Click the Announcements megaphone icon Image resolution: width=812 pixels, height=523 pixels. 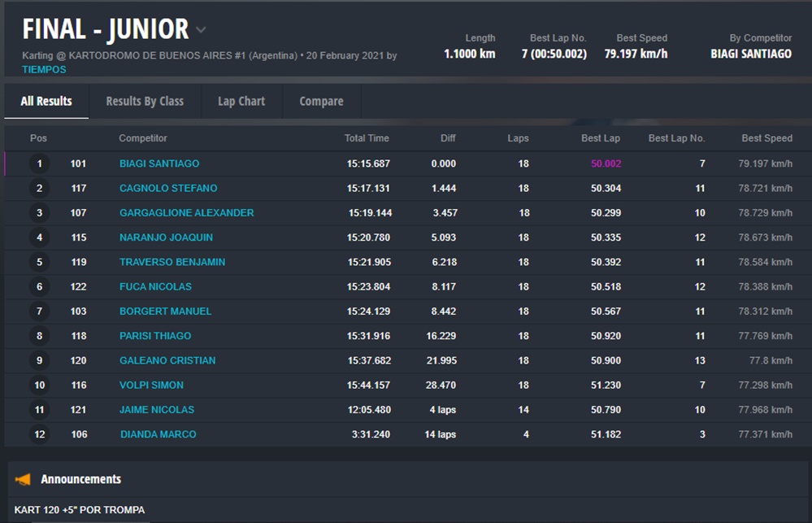23,479
